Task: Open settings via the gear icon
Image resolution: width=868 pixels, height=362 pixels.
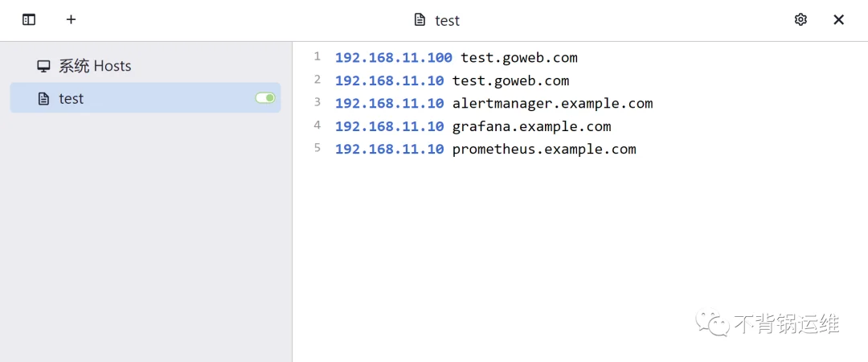Action: pyautogui.click(x=800, y=19)
